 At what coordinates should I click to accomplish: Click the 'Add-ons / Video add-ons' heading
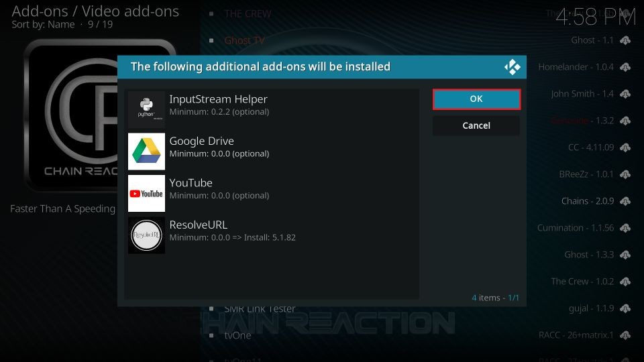click(x=95, y=11)
